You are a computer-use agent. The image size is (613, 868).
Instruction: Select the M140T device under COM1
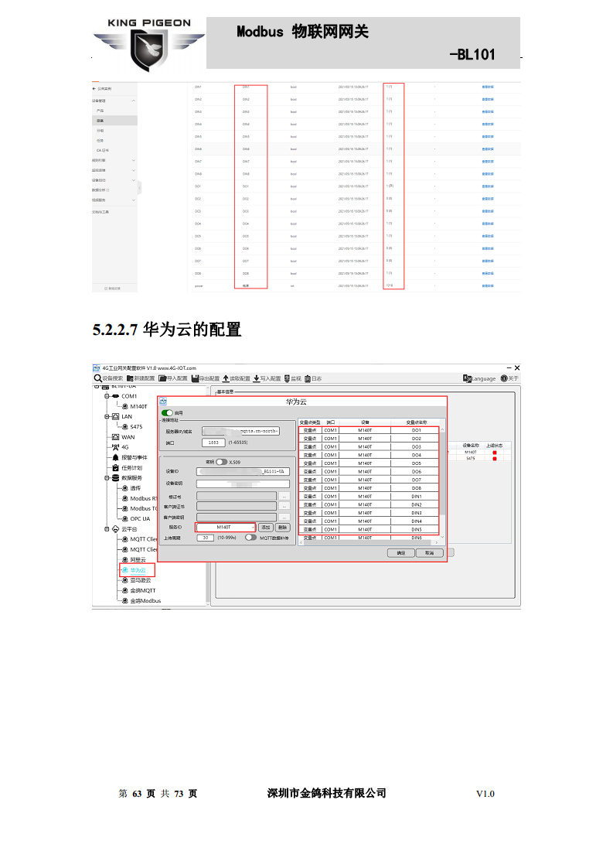(135, 406)
